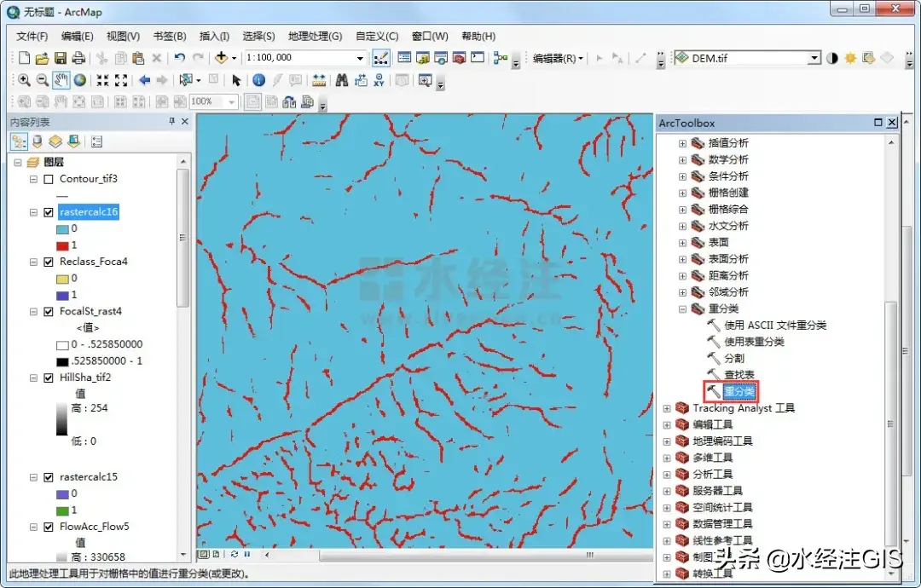This screenshot has width=921, height=588.
Task: Click the Zoom In magnifier tool
Action: (x=24, y=80)
